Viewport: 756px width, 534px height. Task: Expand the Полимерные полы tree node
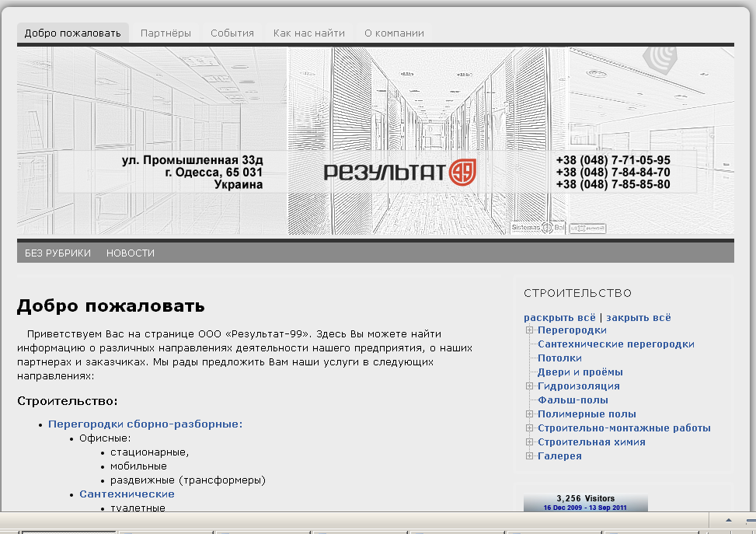coord(529,414)
